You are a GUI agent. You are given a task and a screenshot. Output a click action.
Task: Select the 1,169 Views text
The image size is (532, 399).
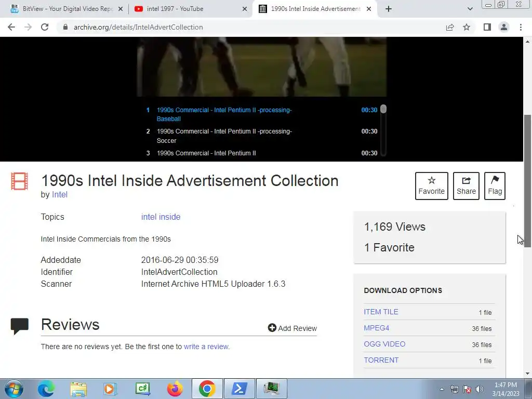pyautogui.click(x=395, y=227)
